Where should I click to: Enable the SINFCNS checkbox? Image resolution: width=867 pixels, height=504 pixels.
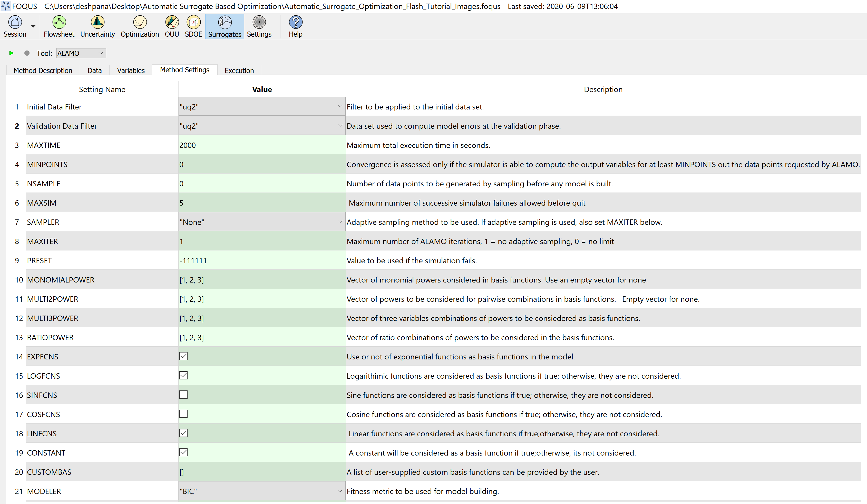183,395
